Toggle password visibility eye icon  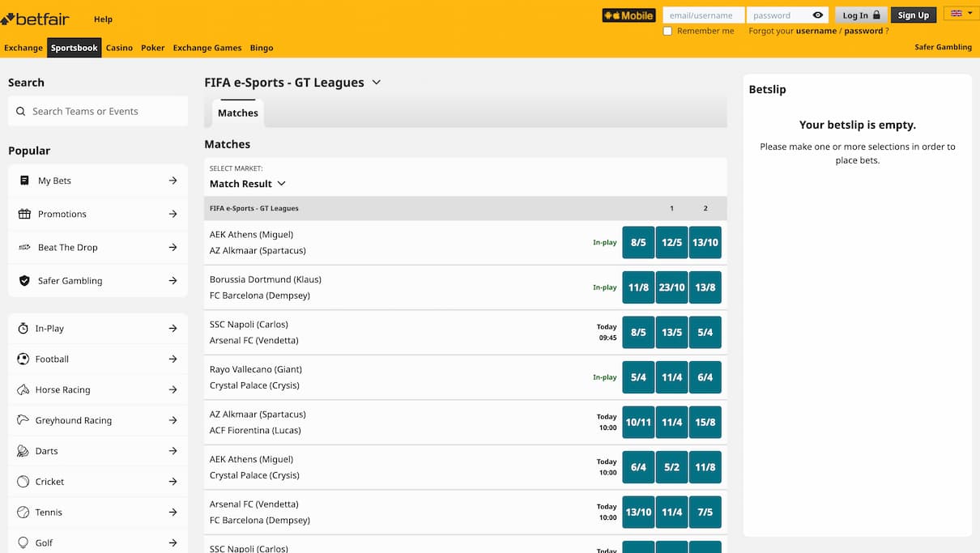(x=817, y=15)
